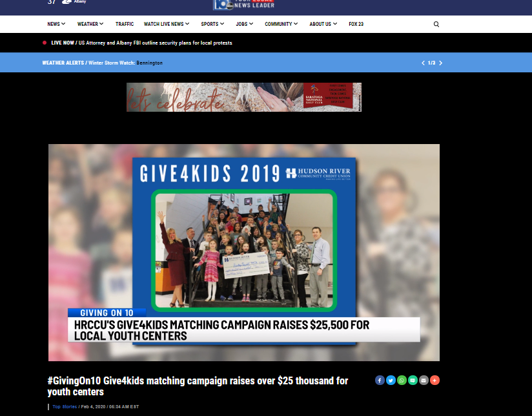Share article via SMS message icon
Viewport: 532px width, 416px height.
coord(413,380)
